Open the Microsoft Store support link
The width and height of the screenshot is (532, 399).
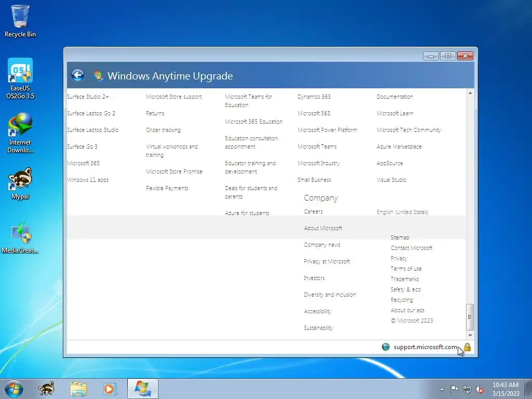pyautogui.click(x=174, y=97)
